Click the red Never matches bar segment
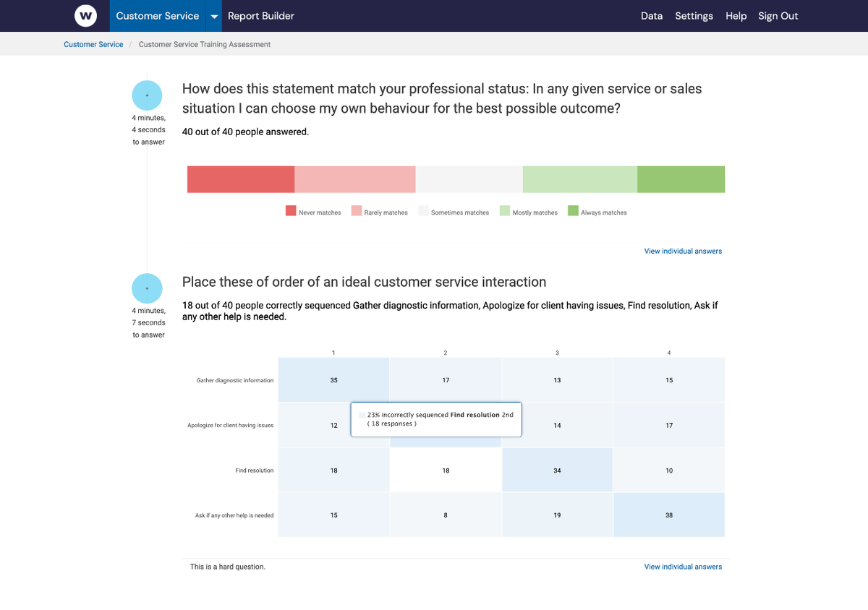The height and width of the screenshot is (610, 868). 240,179
